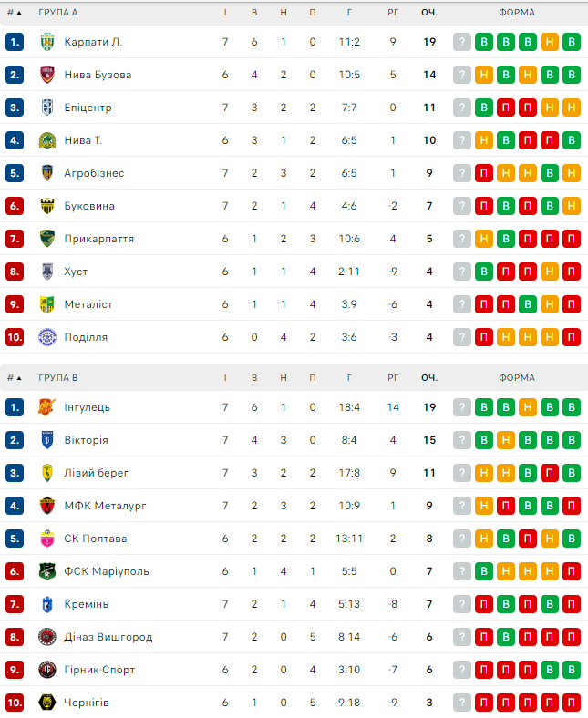588x718 pixels.
Task: Click the Лівий берег team crest
Action: tap(48, 473)
